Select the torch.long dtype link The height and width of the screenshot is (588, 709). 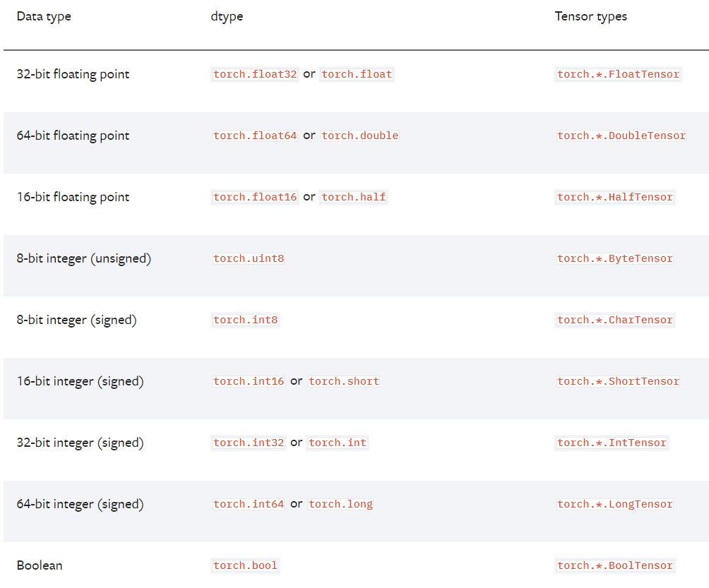pyautogui.click(x=340, y=504)
